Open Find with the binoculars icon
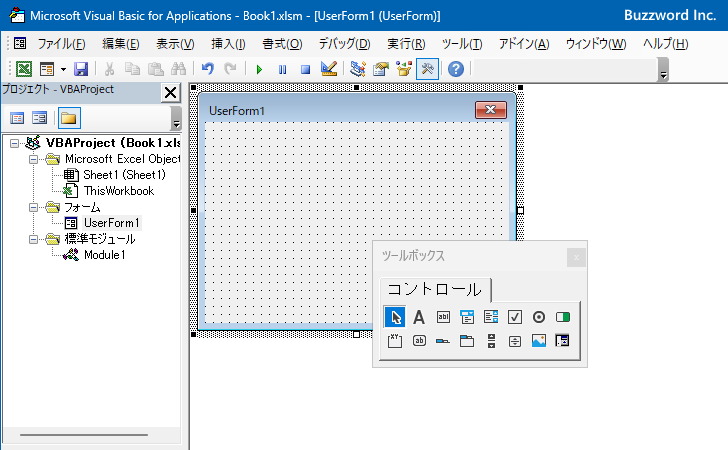This screenshot has height=450, width=728. (x=178, y=69)
